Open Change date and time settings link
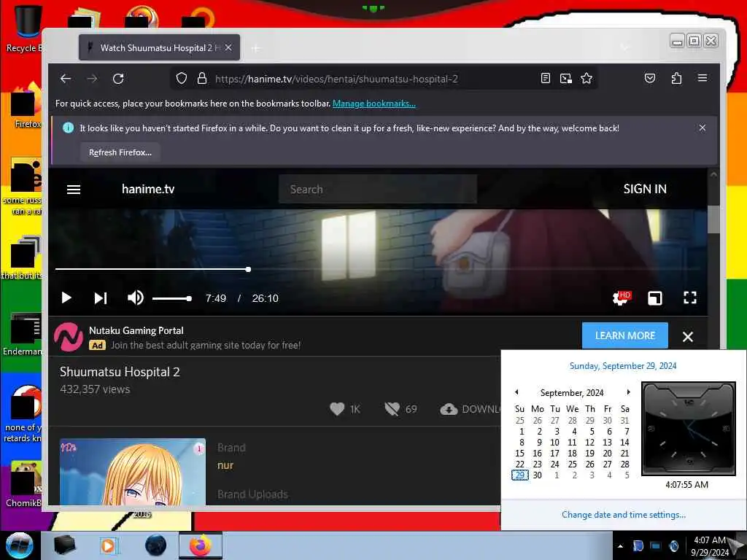This screenshot has height=560, width=747. (x=624, y=515)
